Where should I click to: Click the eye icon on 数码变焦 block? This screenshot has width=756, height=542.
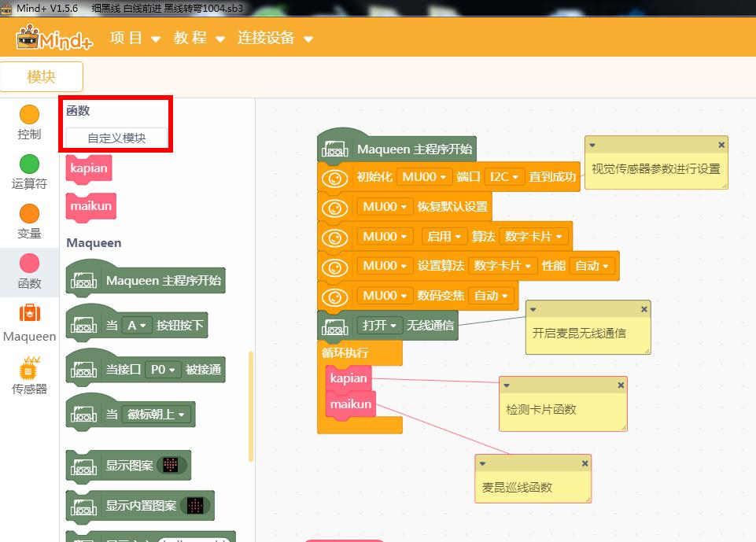[x=334, y=297]
